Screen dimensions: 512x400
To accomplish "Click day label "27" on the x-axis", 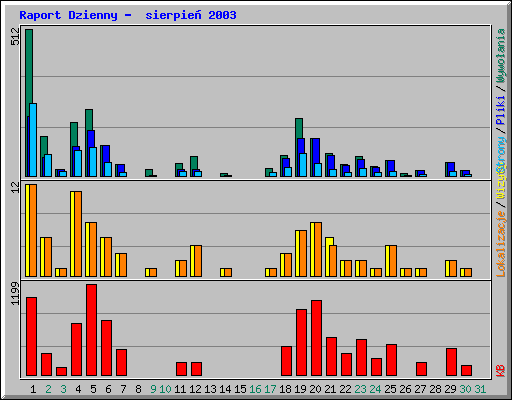I will [420, 389].
